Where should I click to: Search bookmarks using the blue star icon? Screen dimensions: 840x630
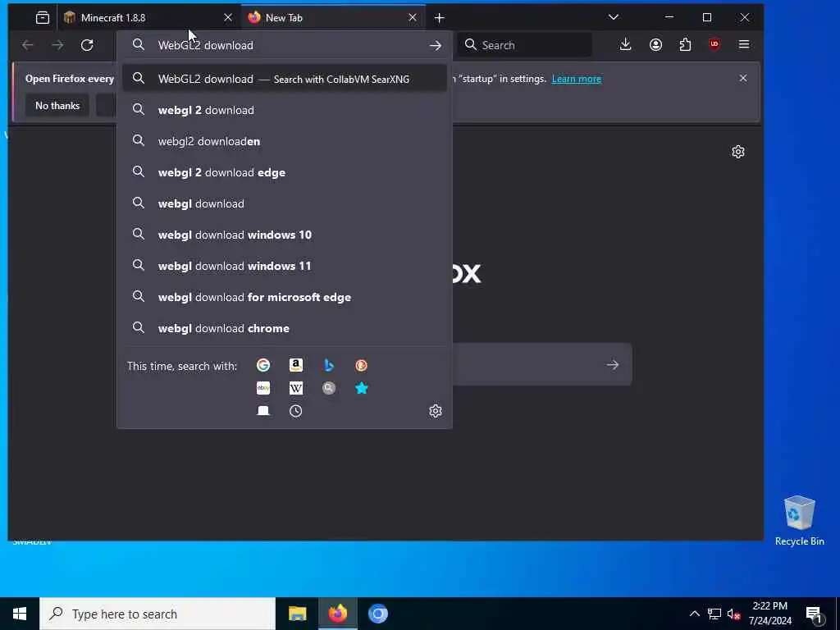click(x=362, y=388)
